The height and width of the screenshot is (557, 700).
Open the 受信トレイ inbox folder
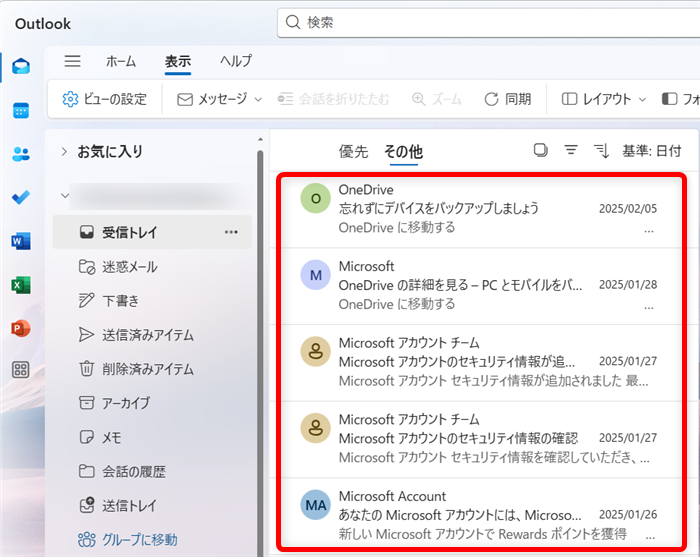point(152,232)
